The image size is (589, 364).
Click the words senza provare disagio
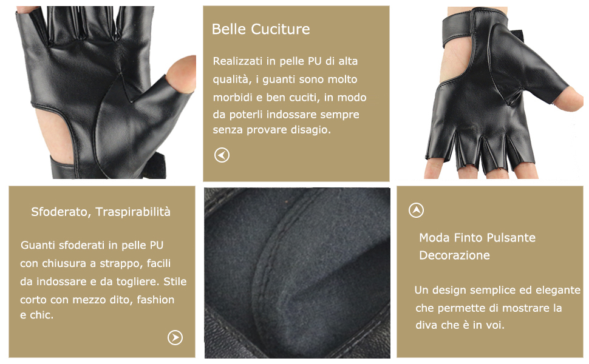coord(271,130)
